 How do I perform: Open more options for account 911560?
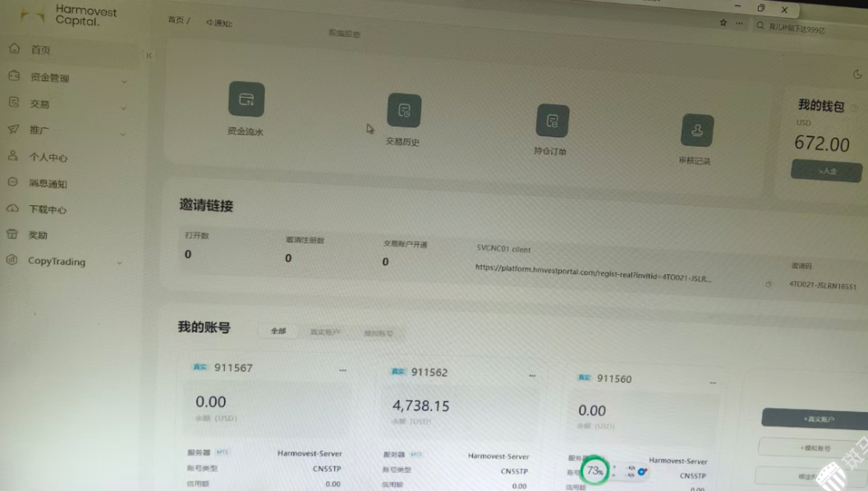713,383
